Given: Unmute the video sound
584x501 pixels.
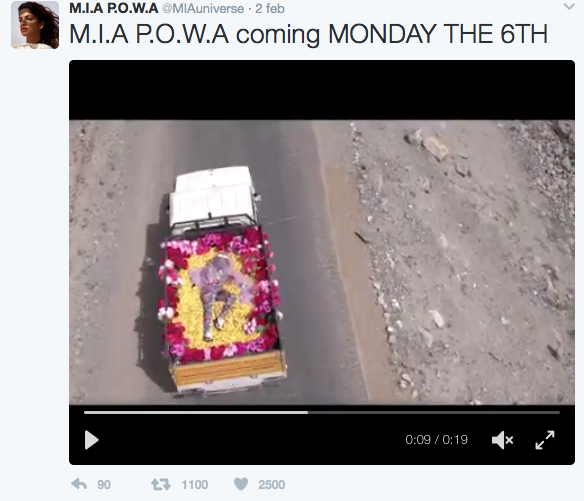Looking at the screenshot, I should coord(502,440).
